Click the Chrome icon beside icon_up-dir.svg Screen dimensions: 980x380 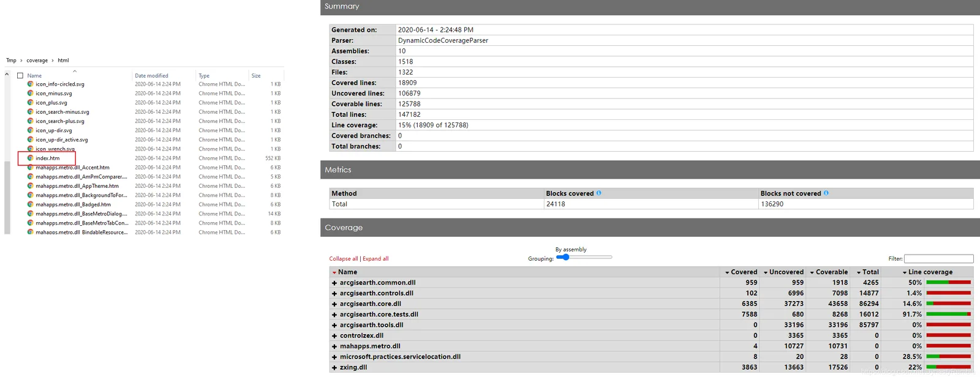(x=30, y=130)
